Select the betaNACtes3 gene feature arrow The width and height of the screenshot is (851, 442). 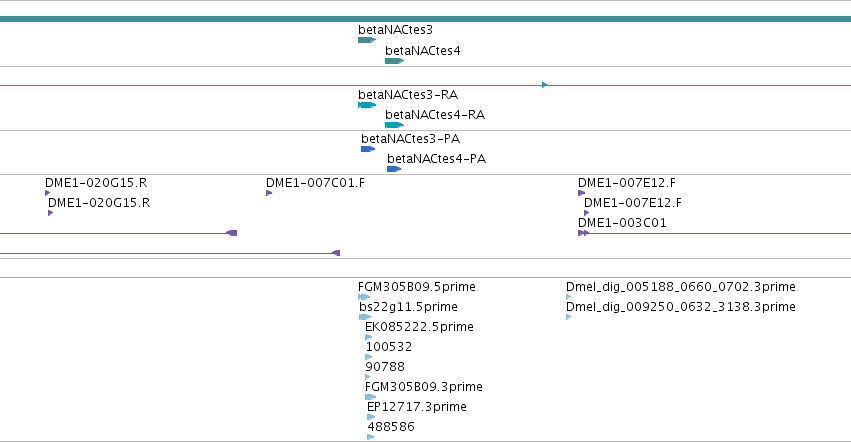367,40
